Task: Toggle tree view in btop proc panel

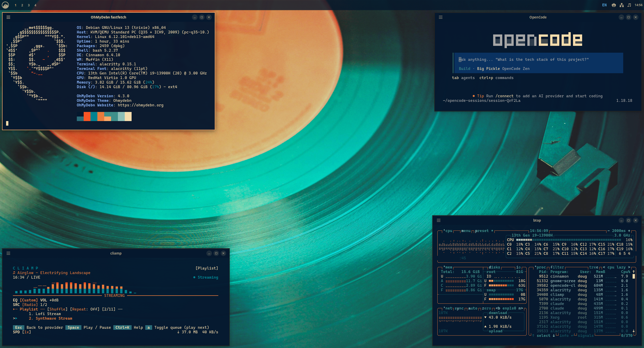Action: pyautogui.click(x=594, y=267)
